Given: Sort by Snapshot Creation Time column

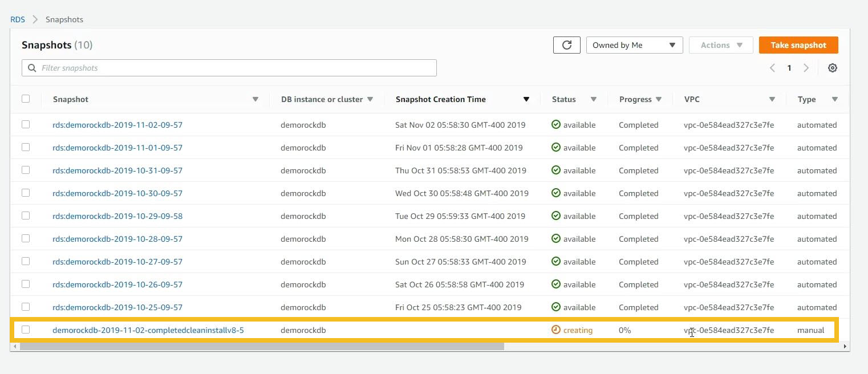Looking at the screenshot, I should (x=526, y=99).
